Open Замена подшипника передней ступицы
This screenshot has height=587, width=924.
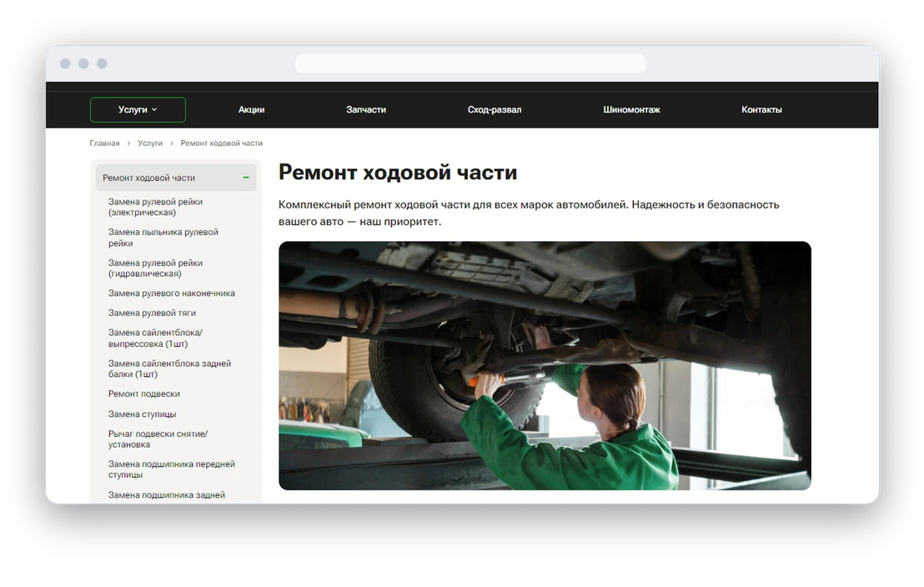pyautogui.click(x=172, y=469)
